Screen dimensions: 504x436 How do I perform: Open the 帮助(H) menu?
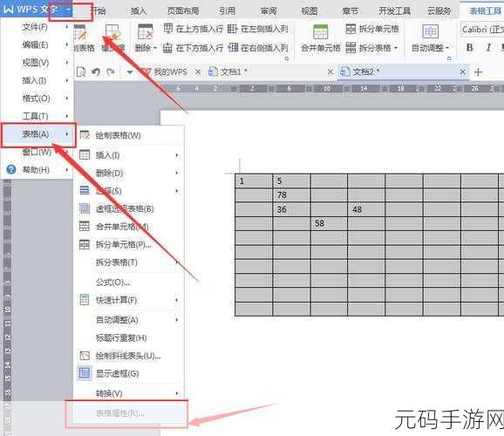click(x=37, y=169)
